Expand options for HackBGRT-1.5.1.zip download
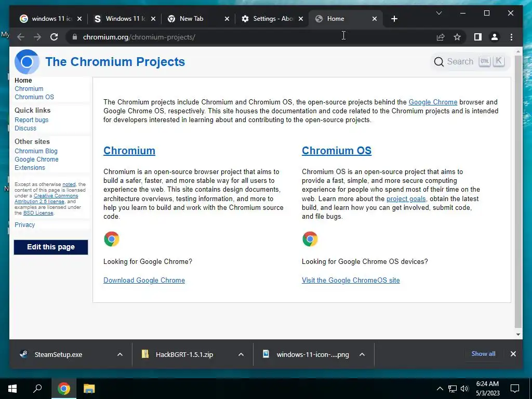 pyautogui.click(x=241, y=354)
